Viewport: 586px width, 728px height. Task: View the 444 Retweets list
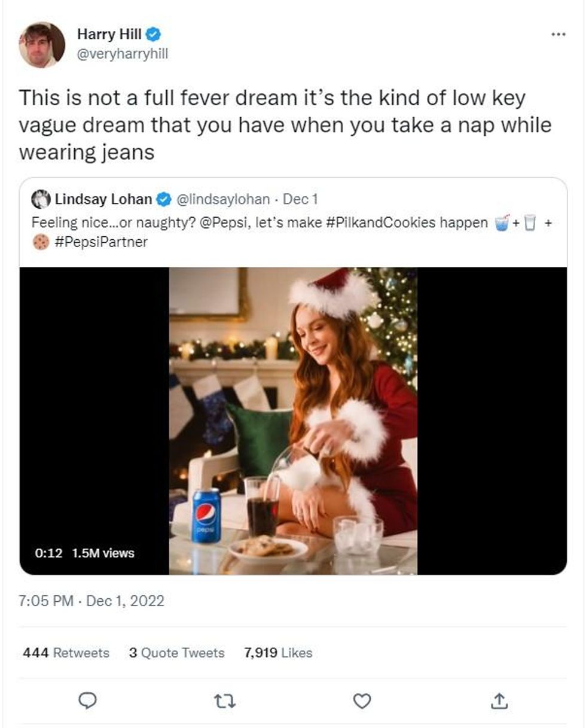pyautogui.click(x=66, y=653)
